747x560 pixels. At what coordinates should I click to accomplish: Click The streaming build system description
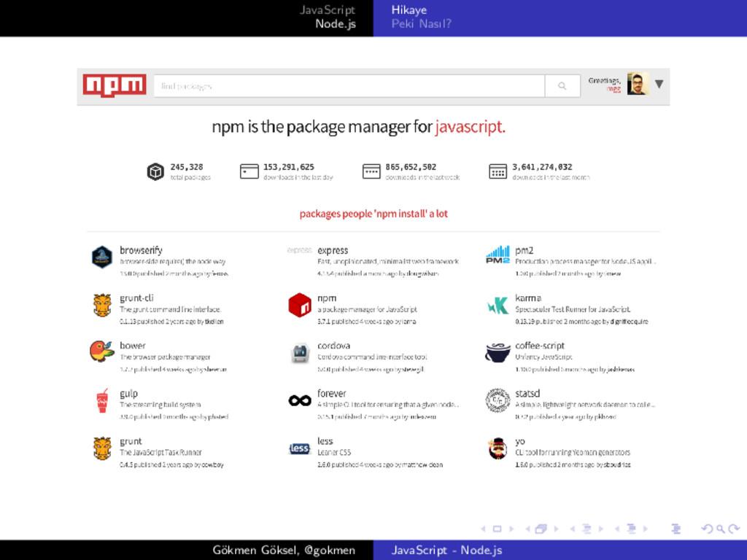(x=160, y=405)
